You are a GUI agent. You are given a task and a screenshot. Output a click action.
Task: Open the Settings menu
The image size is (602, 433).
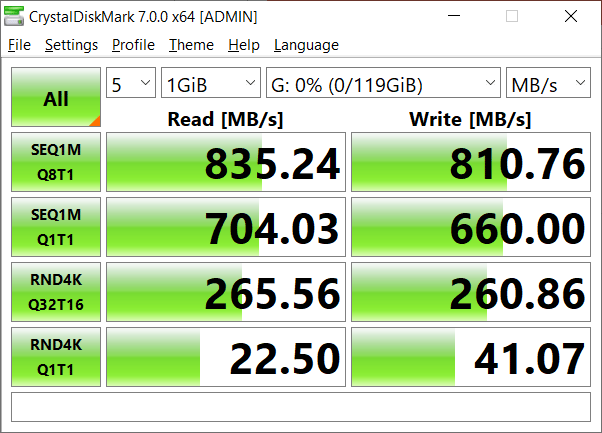71,45
